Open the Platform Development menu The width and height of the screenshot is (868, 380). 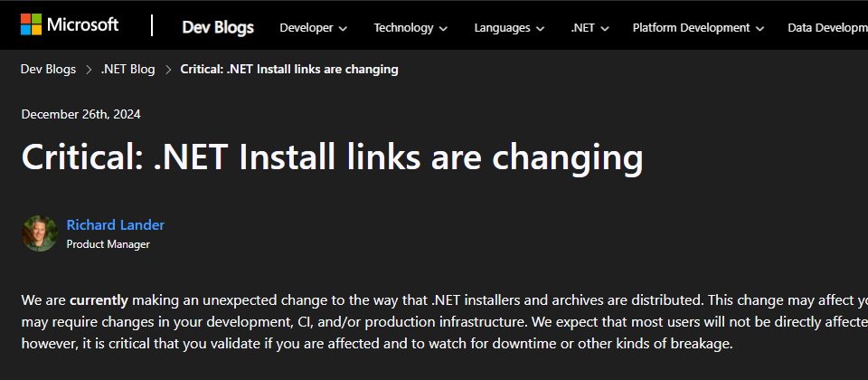click(698, 28)
